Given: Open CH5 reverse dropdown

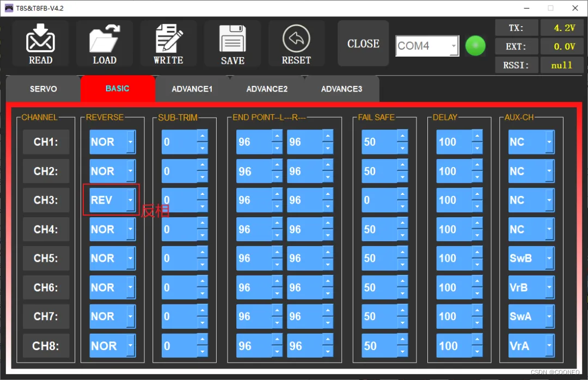Looking at the screenshot, I should (131, 258).
